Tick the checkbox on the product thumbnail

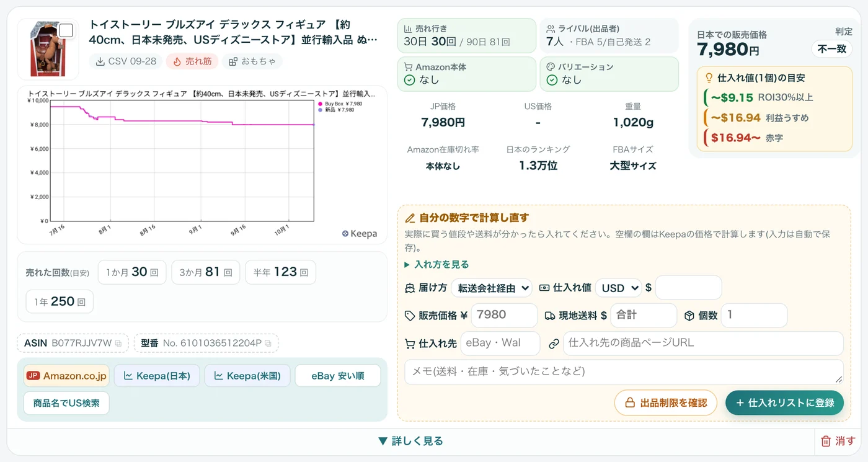point(66,30)
